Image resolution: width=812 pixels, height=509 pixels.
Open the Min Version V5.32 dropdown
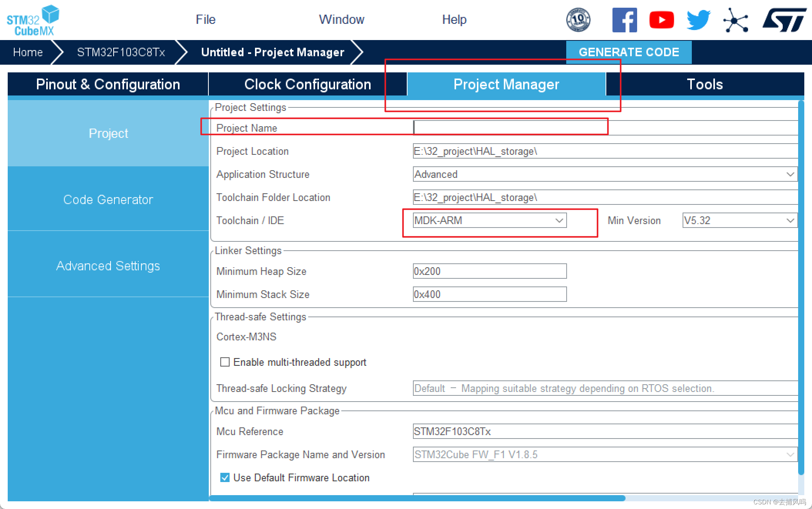[x=740, y=220]
